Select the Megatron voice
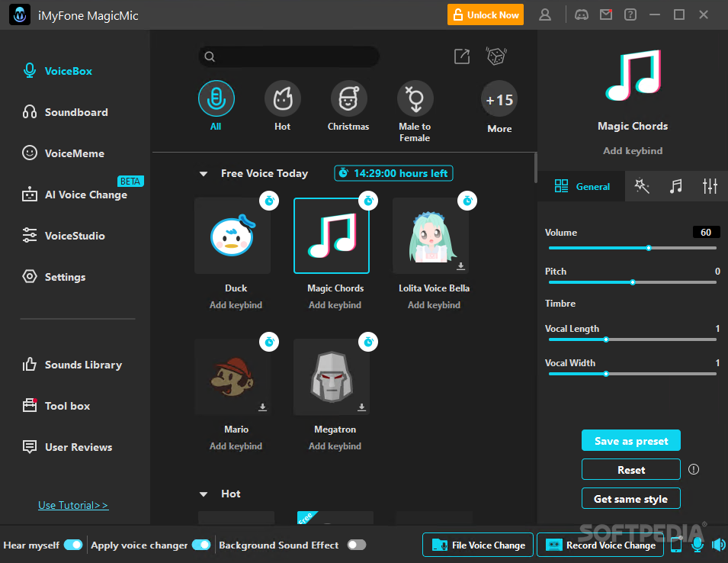This screenshot has width=728, height=563. coord(332,377)
